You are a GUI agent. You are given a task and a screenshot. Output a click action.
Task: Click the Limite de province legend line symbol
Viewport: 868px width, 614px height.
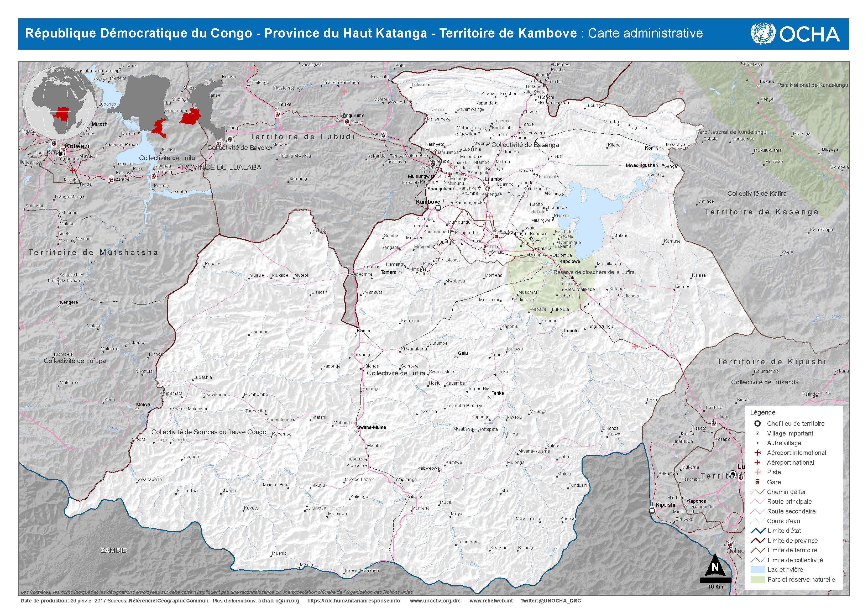point(757,541)
